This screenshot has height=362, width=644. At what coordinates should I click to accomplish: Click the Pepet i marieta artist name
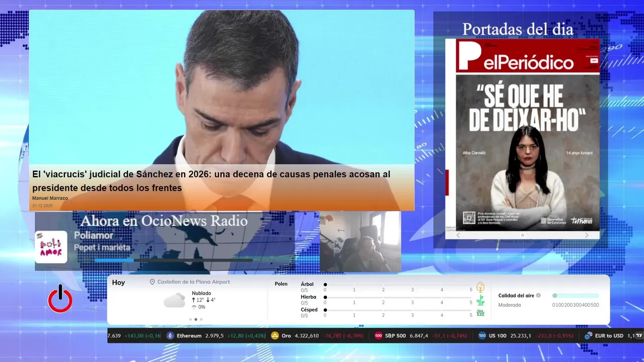click(x=102, y=247)
